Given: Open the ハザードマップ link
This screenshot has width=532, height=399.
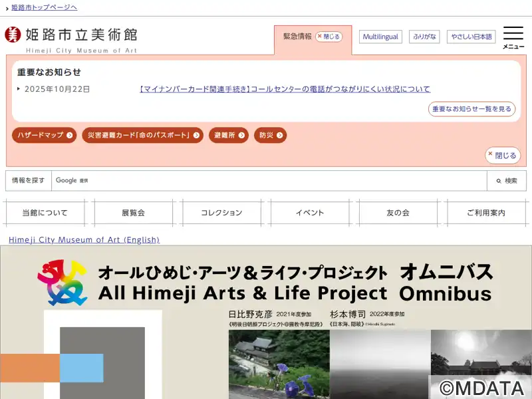Looking at the screenshot, I should pyautogui.click(x=45, y=135).
